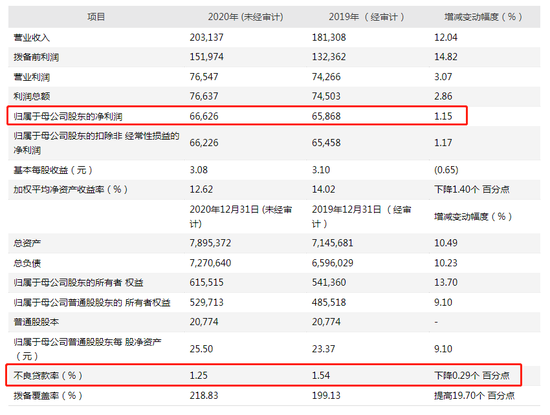The image size is (550, 415).
Task: Click the 2019年12月31日 sub-header
Action: (x=361, y=217)
